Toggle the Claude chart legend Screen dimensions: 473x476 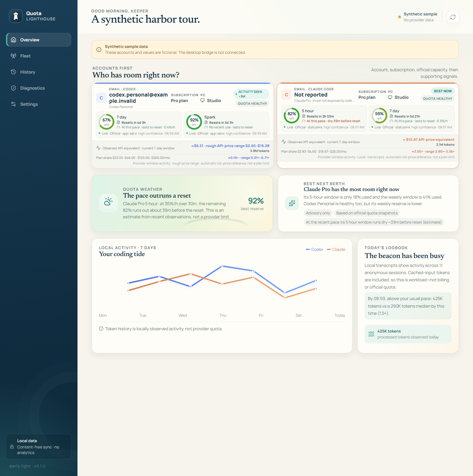[x=336, y=249]
